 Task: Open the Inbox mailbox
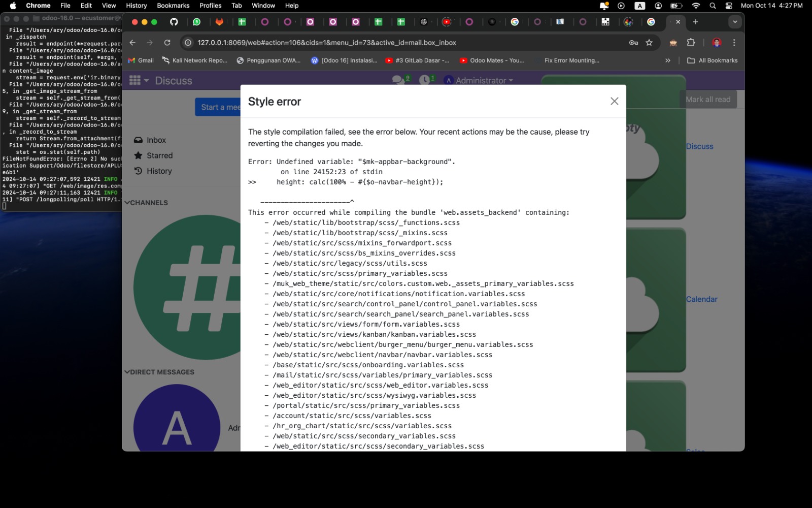(x=156, y=140)
